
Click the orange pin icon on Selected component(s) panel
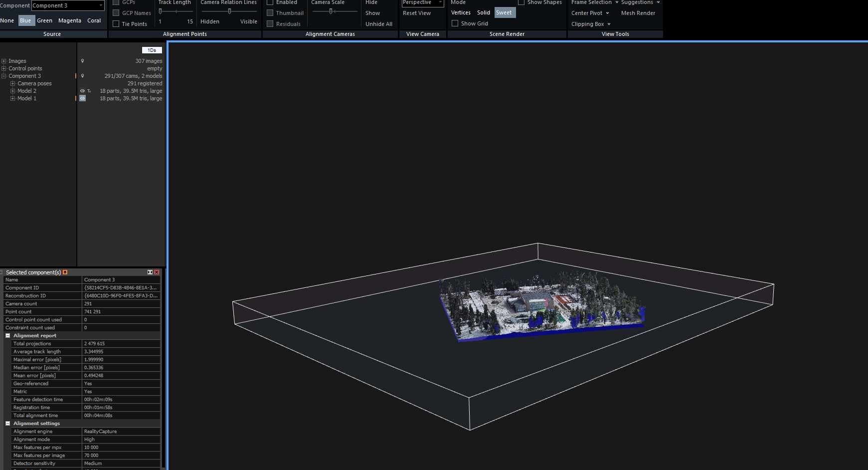(65, 272)
